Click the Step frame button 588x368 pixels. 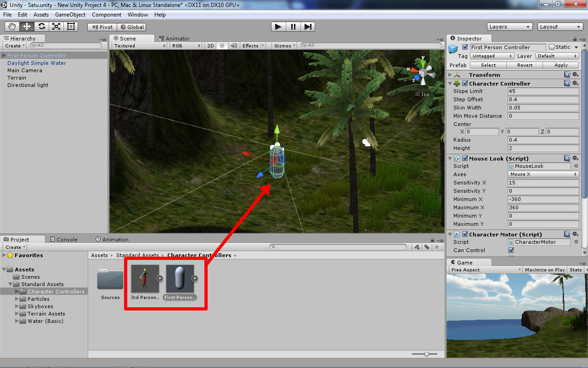click(x=308, y=27)
